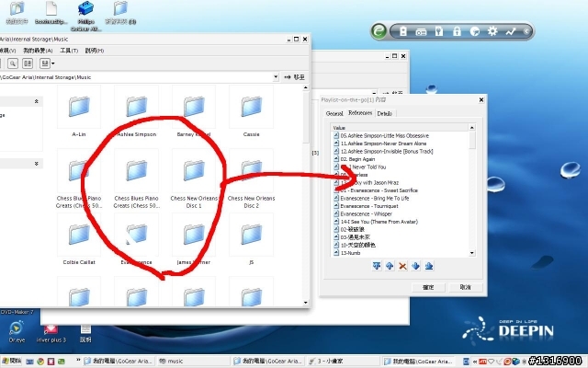Click the folders pane toolbar icon
The width and height of the screenshot is (588, 368).
(28, 63)
